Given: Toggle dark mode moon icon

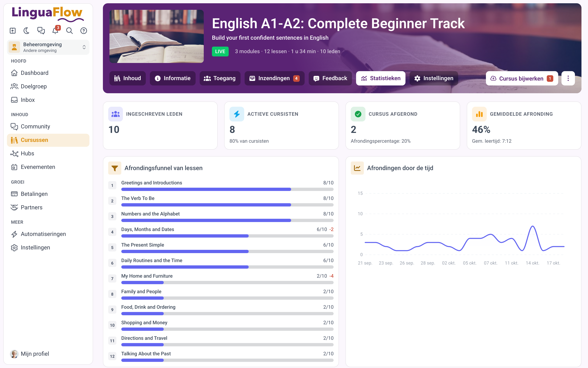Looking at the screenshot, I should click(27, 31).
